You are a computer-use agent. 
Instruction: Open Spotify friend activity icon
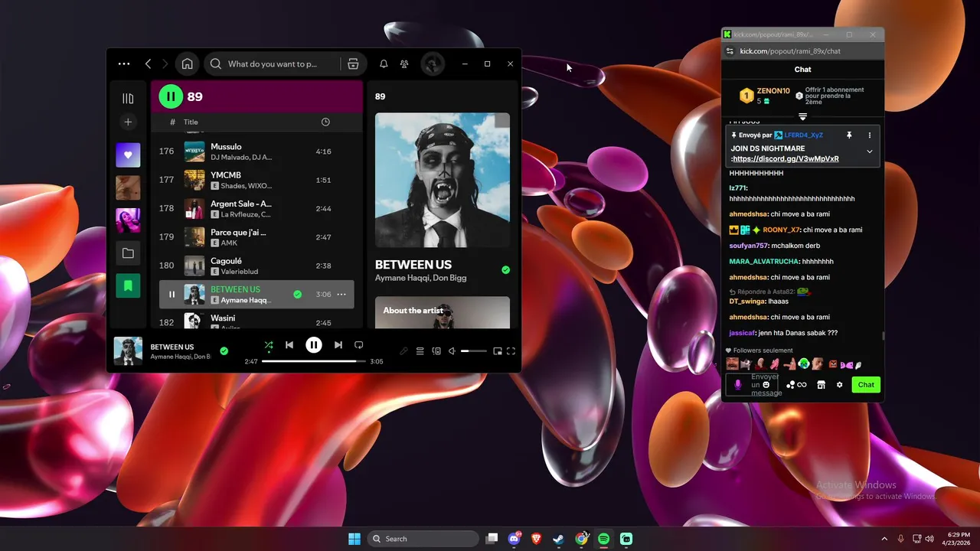pos(404,64)
